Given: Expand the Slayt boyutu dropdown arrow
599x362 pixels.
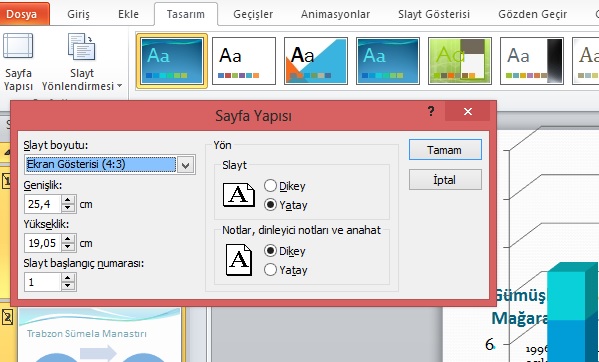Looking at the screenshot, I should [186, 165].
